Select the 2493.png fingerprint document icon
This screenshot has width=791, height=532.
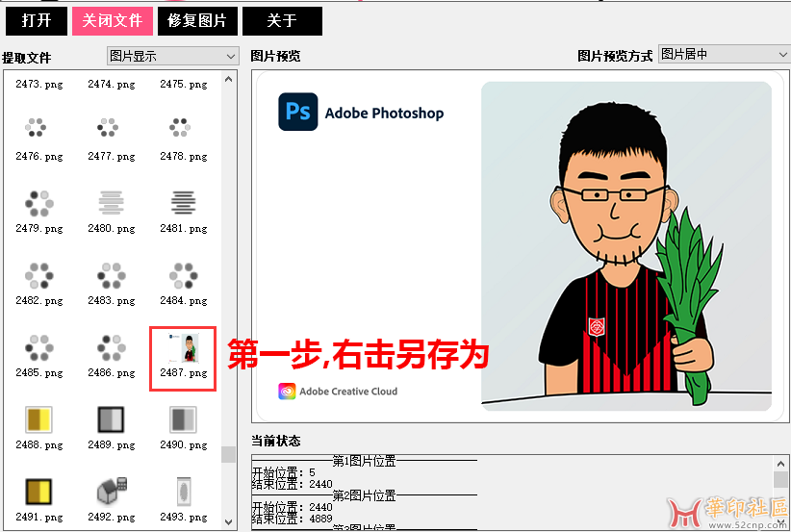pyautogui.click(x=184, y=492)
